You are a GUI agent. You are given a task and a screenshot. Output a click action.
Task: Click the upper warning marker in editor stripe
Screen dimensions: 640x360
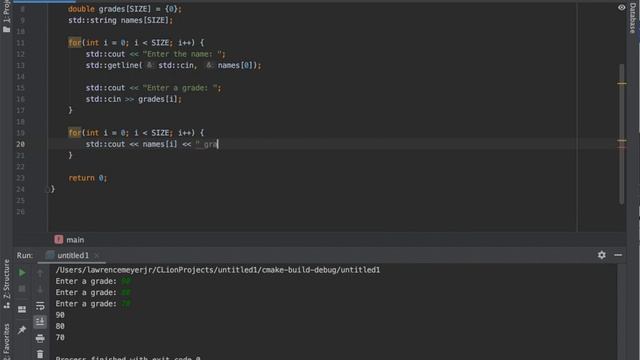point(622,83)
